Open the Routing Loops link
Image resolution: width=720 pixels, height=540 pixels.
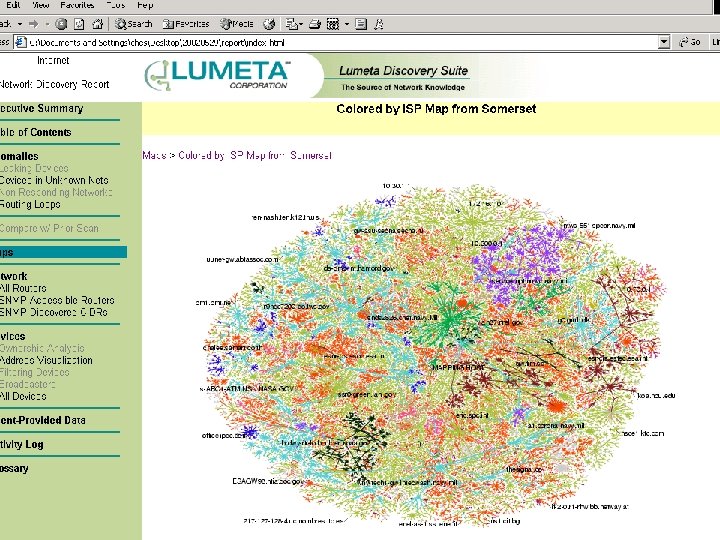(30, 204)
